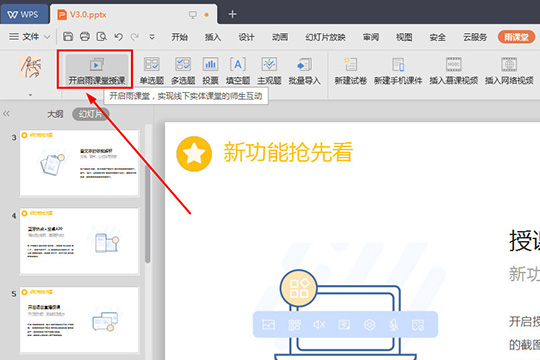Click the Print icon in quick toolbar
Screen dimensions: 540x360
point(85,37)
